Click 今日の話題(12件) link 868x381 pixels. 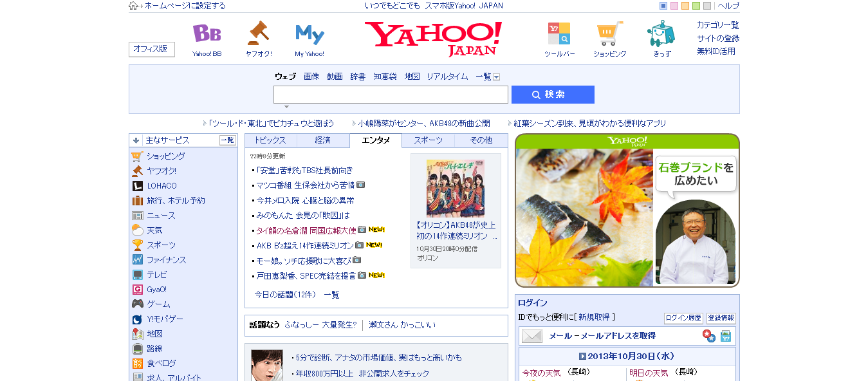[x=285, y=295]
